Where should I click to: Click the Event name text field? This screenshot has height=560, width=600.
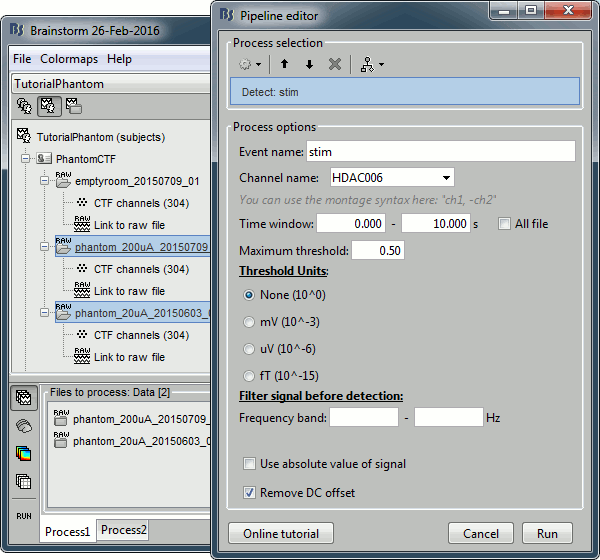pyautogui.click(x=440, y=151)
